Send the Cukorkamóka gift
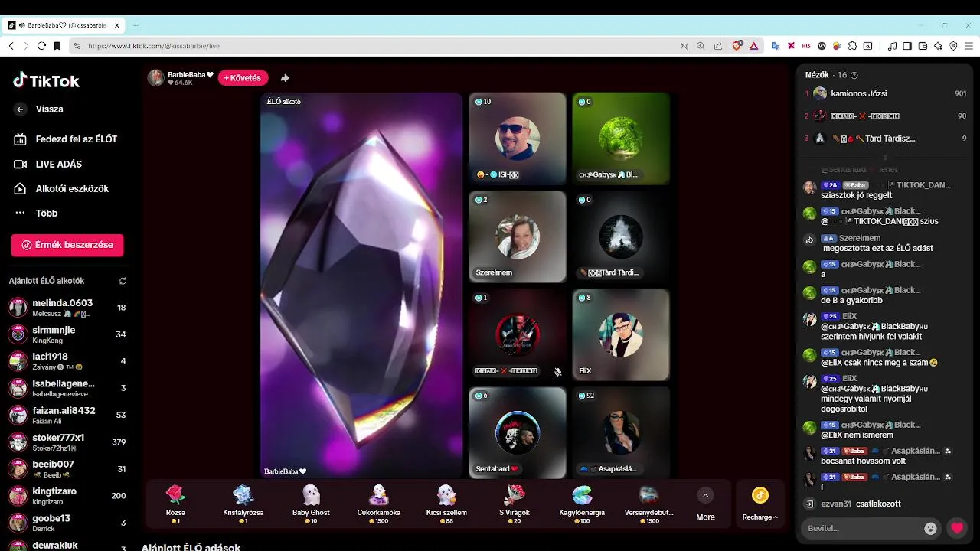Image resolution: width=980 pixels, height=551 pixels. 379,503
